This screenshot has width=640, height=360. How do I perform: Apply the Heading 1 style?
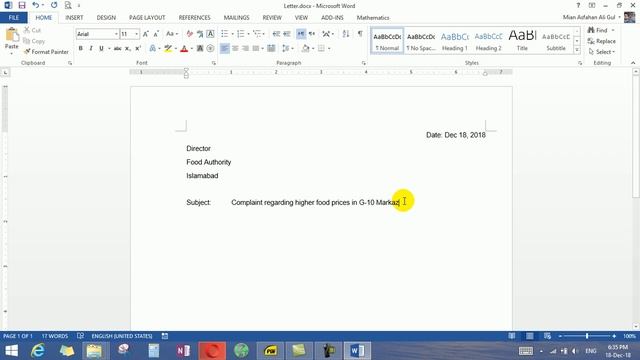pos(455,41)
